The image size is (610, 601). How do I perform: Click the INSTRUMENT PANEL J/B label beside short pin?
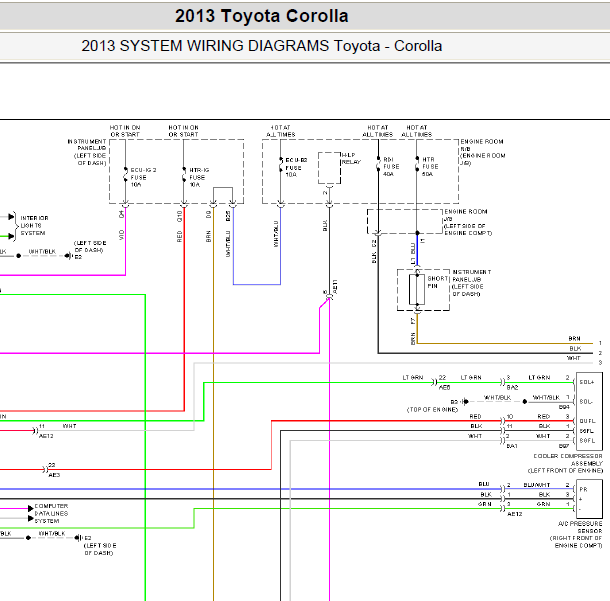(472, 283)
